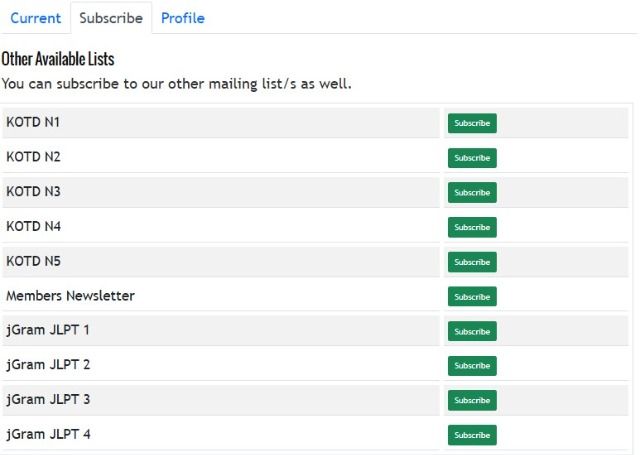Select the Subscribe tab
This screenshot has height=455, width=640.
111,18
